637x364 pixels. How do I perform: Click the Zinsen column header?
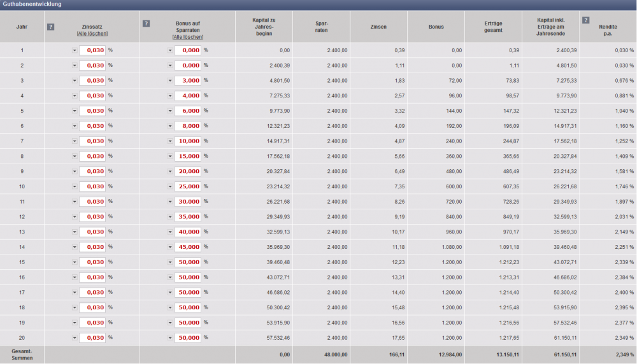(378, 27)
